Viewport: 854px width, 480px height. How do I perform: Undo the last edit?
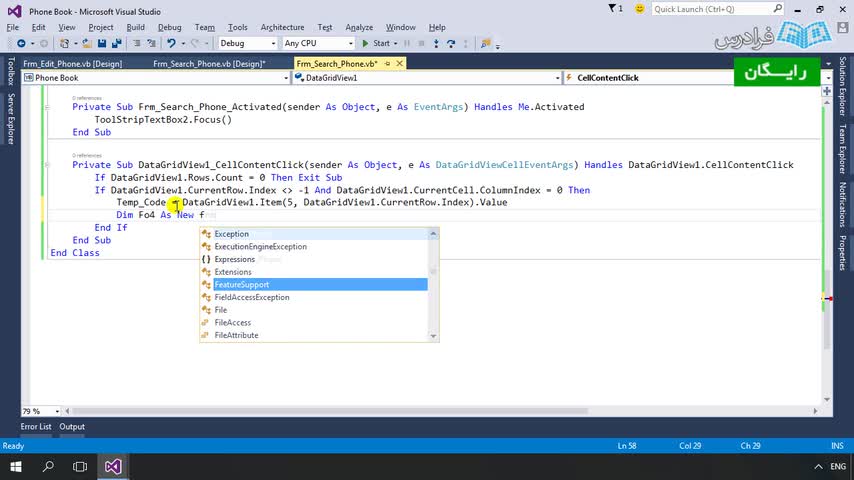coord(171,43)
